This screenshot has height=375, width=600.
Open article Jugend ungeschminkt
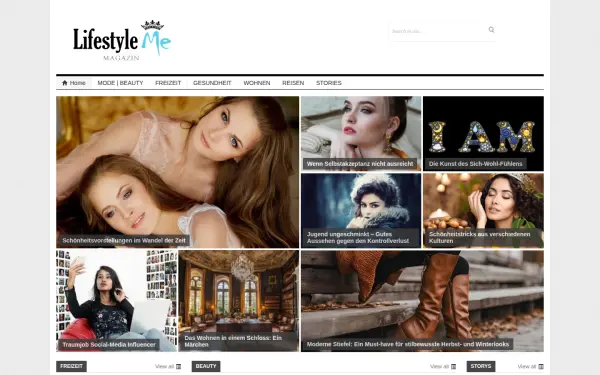tap(358, 237)
